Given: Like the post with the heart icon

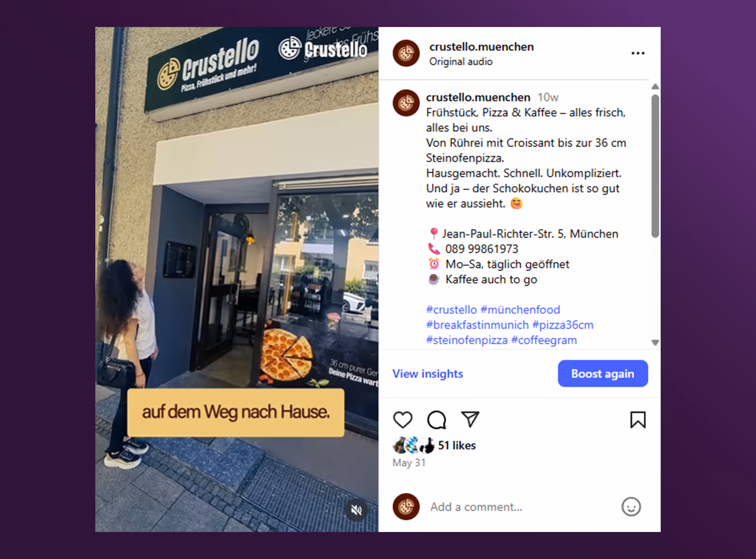Looking at the screenshot, I should tap(403, 420).
